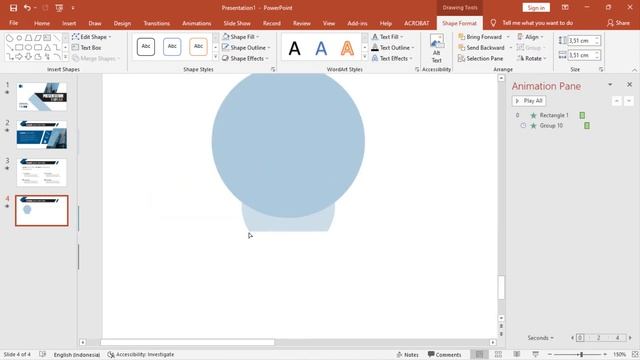This screenshot has width=640, height=360.
Task: Open Shape Effects dropdown
Action: [245, 59]
